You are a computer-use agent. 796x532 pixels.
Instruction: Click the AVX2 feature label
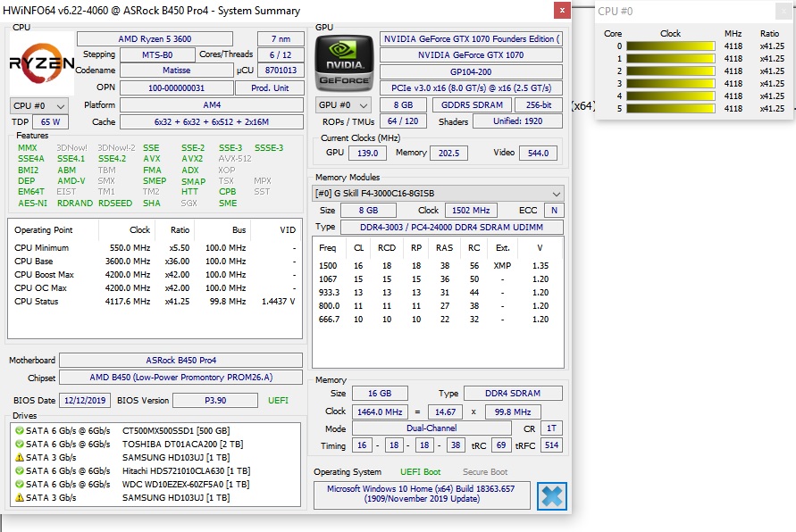[192, 159]
